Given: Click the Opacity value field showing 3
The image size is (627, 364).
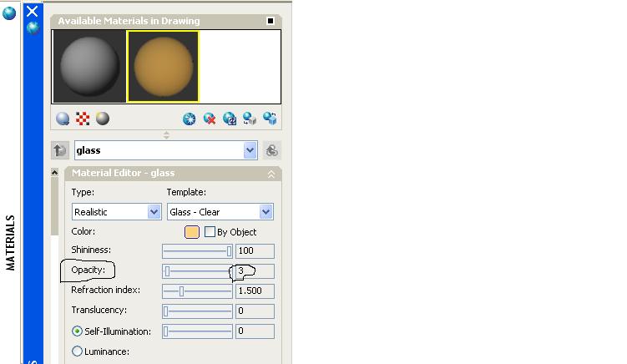Looking at the screenshot, I should click(255, 271).
